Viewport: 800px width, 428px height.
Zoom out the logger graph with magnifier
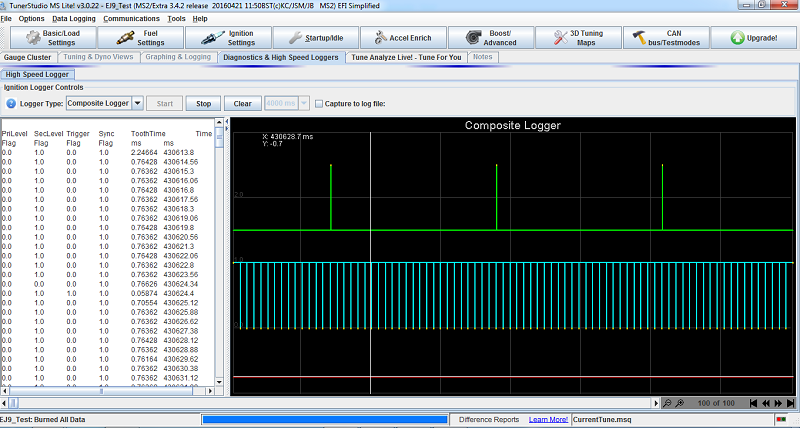pyautogui.click(x=667, y=403)
